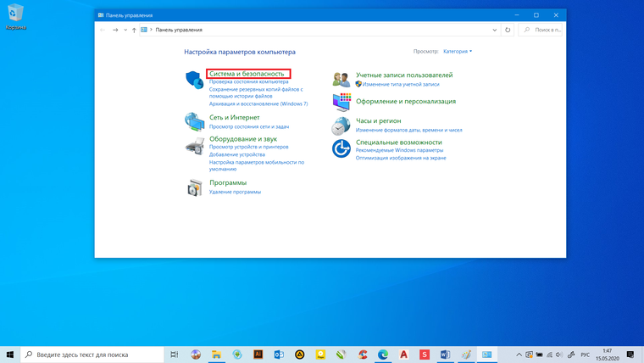
Task: Open System and Security shield icon
Action: click(x=194, y=80)
